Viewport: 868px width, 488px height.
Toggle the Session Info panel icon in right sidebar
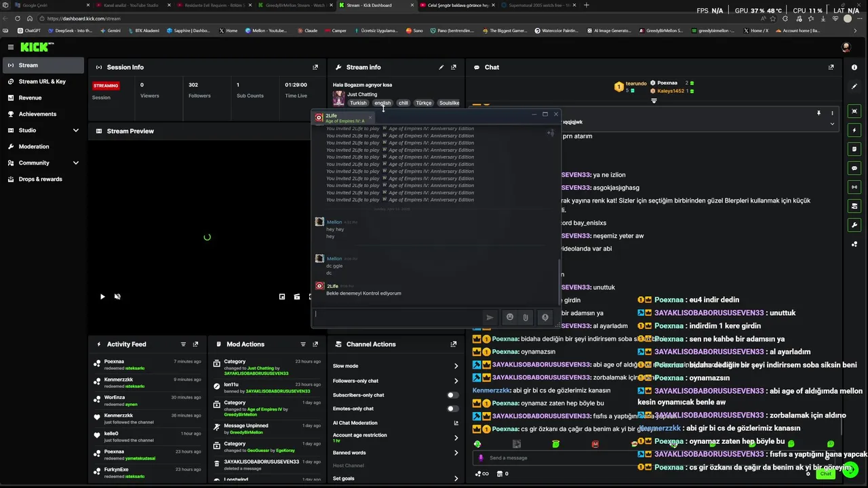854,111
